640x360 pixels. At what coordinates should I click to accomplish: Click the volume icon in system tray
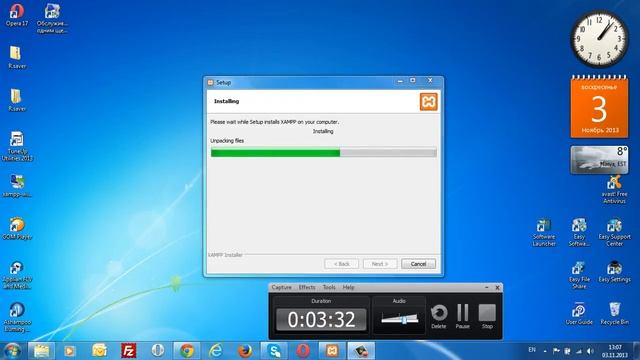coord(590,351)
